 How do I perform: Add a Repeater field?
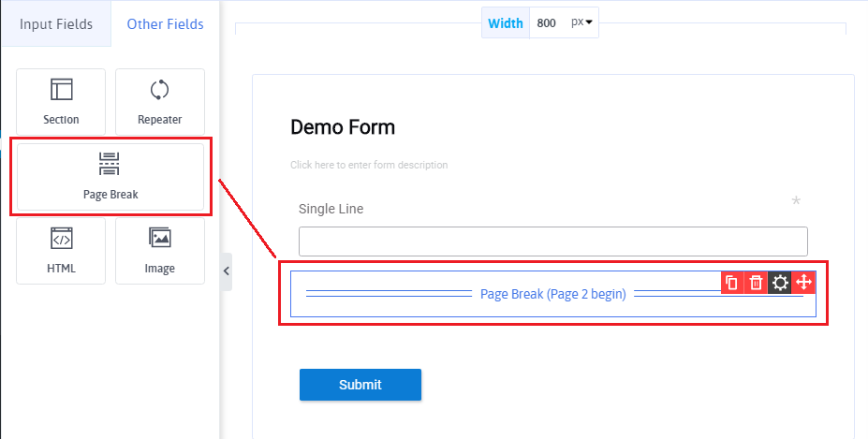click(159, 101)
